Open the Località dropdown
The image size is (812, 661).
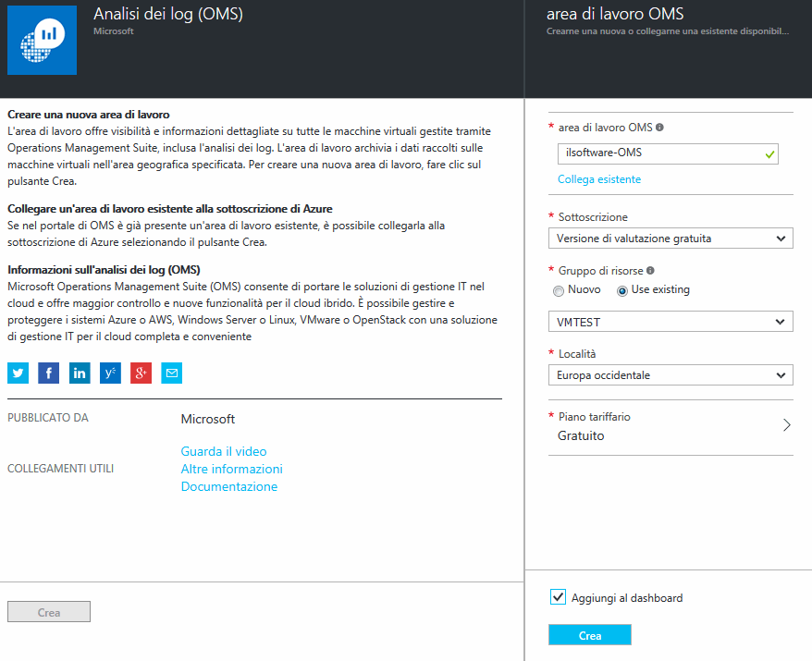pyautogui.click(x=671, y=375)
